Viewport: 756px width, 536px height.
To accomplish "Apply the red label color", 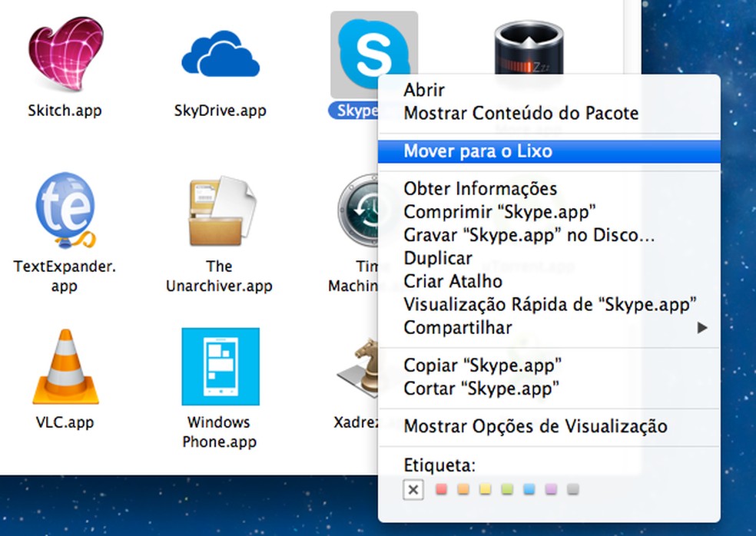I will pyautogui.click(x=441, y=489).
